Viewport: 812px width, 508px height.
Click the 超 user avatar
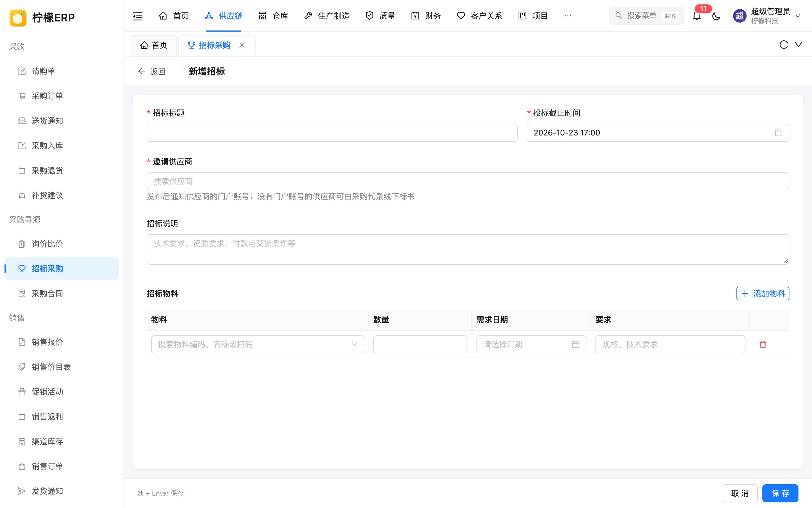(740, 16)
